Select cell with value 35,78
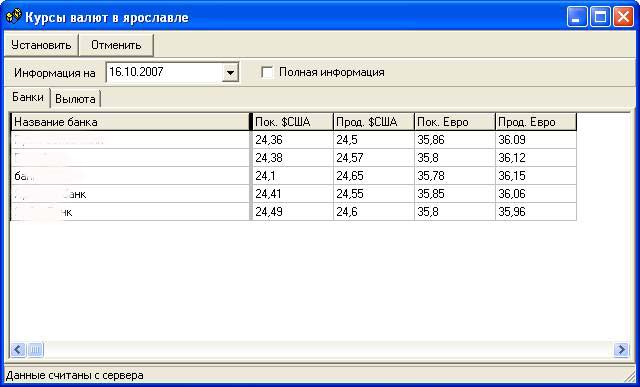 pyautogui.click(x=454, y=176)
